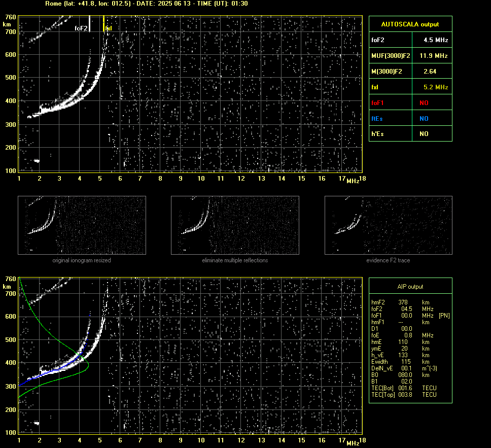Click the yellow fxI marker on top ionogram
This screenshot has height=448, width=491.
coord(103,24)
